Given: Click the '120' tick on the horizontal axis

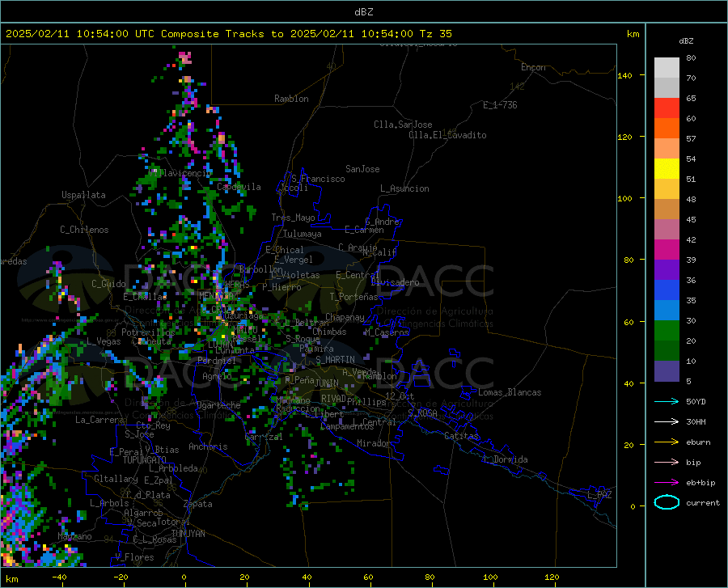Looking at the screenshot, I should click(552, 577).
